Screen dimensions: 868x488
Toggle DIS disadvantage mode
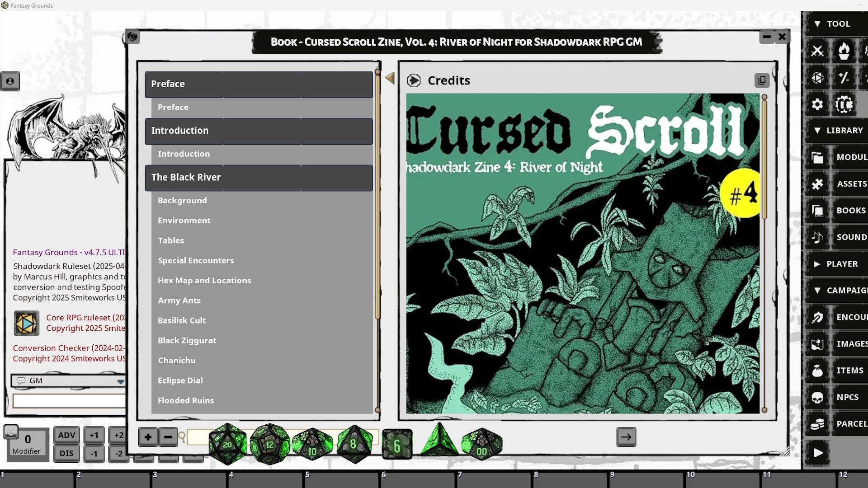66,453
